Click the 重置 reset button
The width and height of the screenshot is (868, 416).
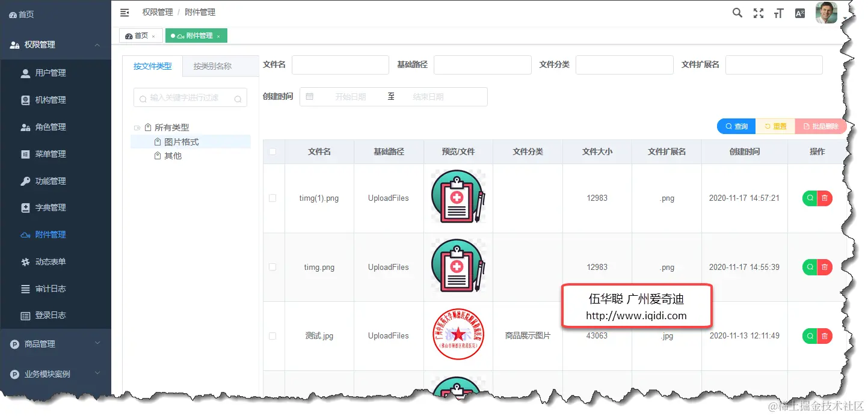(775, 126)
